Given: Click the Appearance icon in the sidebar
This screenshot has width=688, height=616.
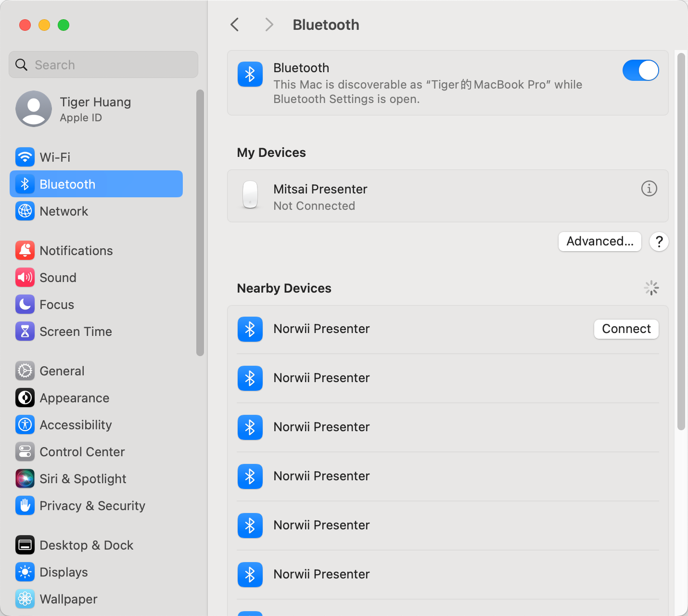Looking at the screenshot, I should (x=25, y=398).
